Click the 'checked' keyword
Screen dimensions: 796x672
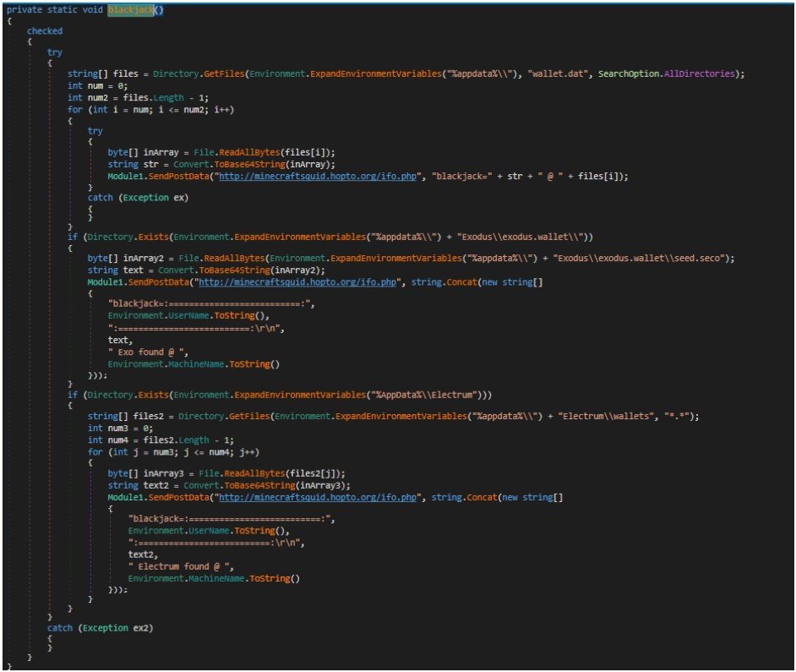(45, 31)
